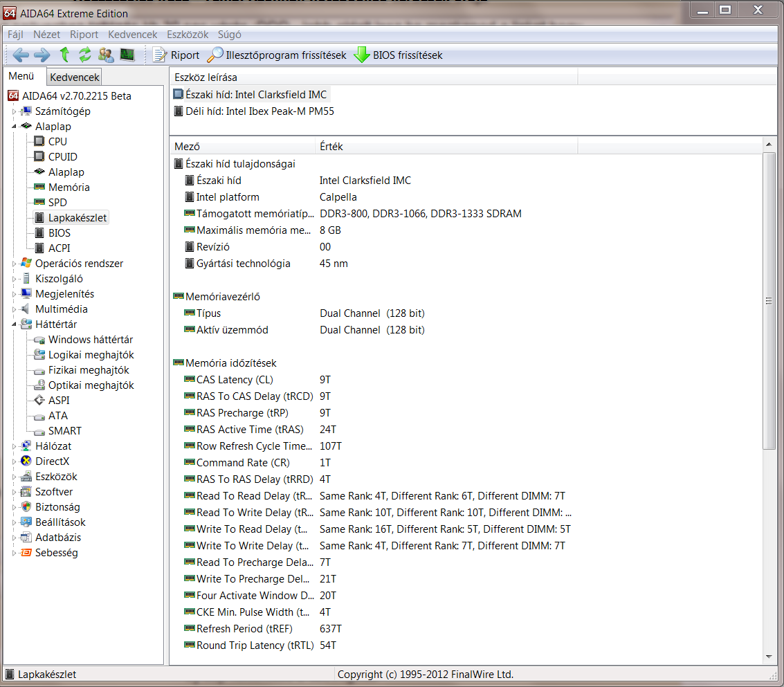Expand the Megjelenítés tree node
Screen dimensions: 784x687
pyautogui.click(x=14, y=294)
